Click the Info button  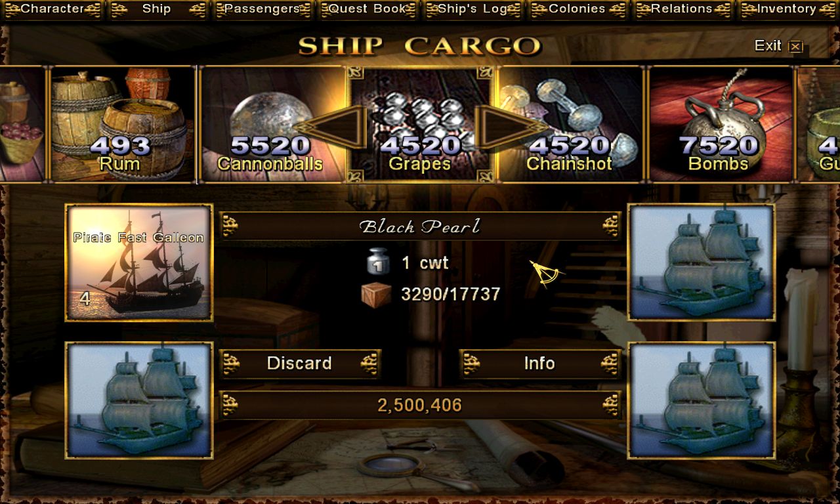coord(539,364)
